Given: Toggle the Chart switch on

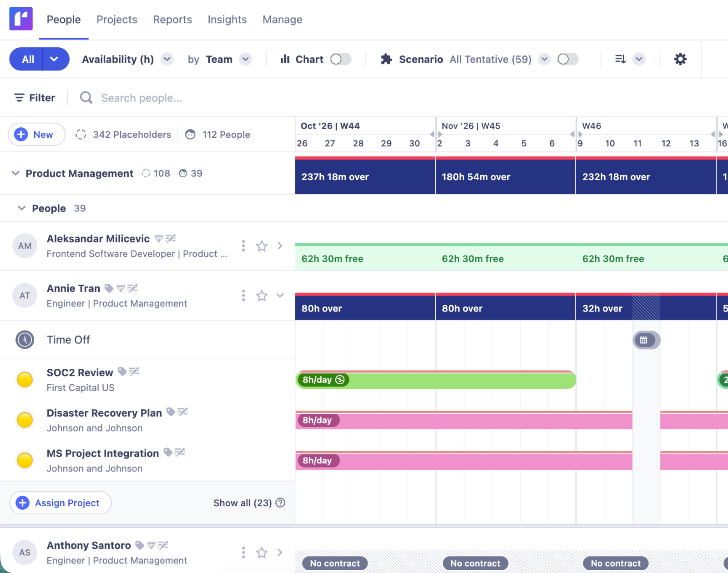Looking at the screenshot, I should tap(341, 59).
